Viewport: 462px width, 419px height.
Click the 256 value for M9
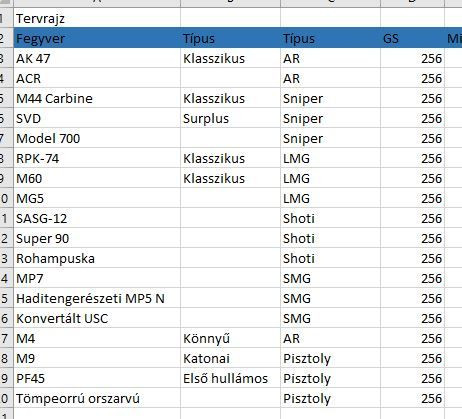point(412,358)
